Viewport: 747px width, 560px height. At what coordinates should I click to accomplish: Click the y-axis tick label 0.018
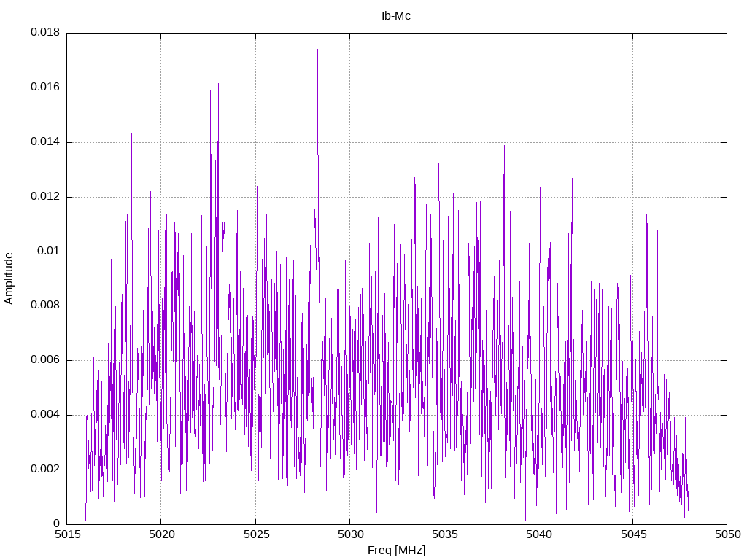(x=45, y=32)
